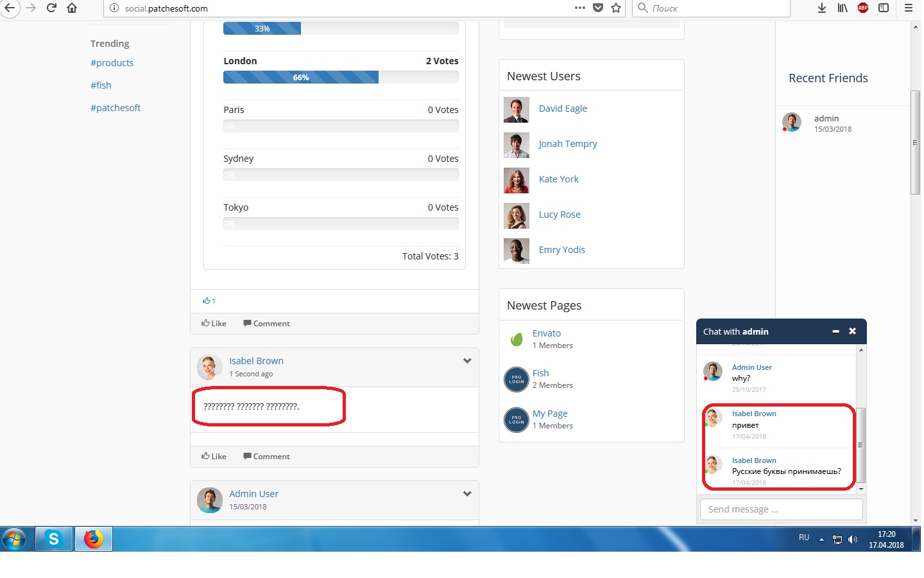Screen dimensions: 924x578
Task: Click the My Page logo
Action: pyautogui.click(x=517, y=420)
